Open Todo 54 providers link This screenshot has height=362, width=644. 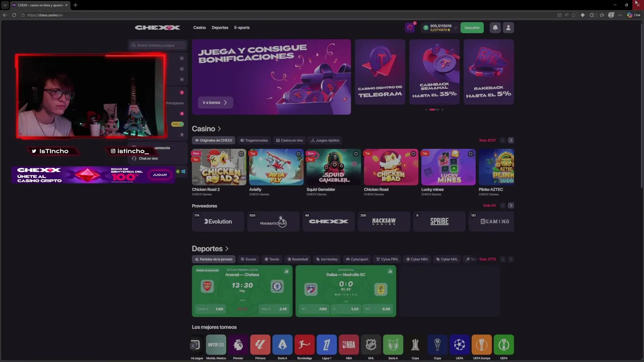tap(489, 206)
